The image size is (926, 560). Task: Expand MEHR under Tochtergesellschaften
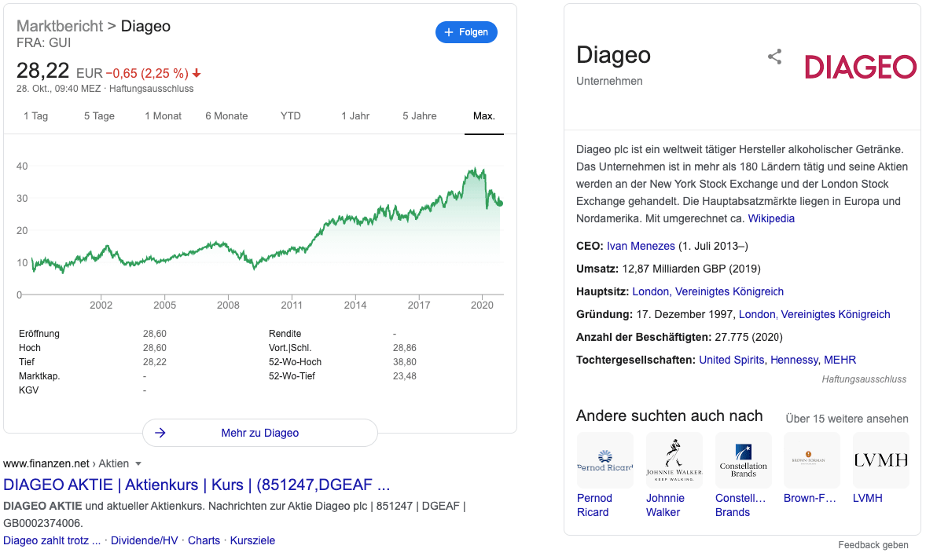840,360
